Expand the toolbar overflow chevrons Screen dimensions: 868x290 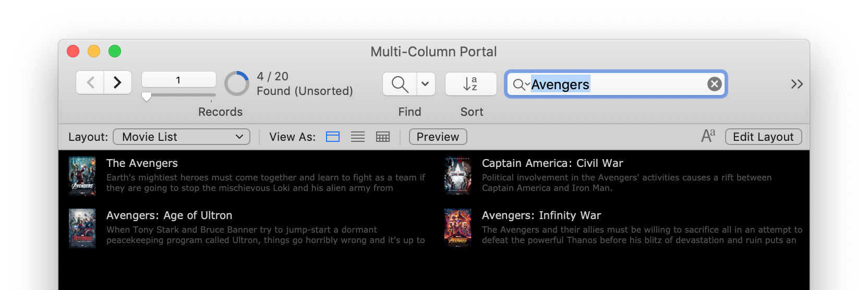click(797, 84)
